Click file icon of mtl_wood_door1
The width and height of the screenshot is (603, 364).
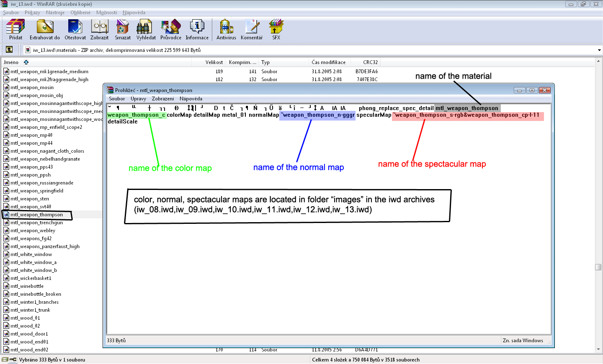pos(6,334)
